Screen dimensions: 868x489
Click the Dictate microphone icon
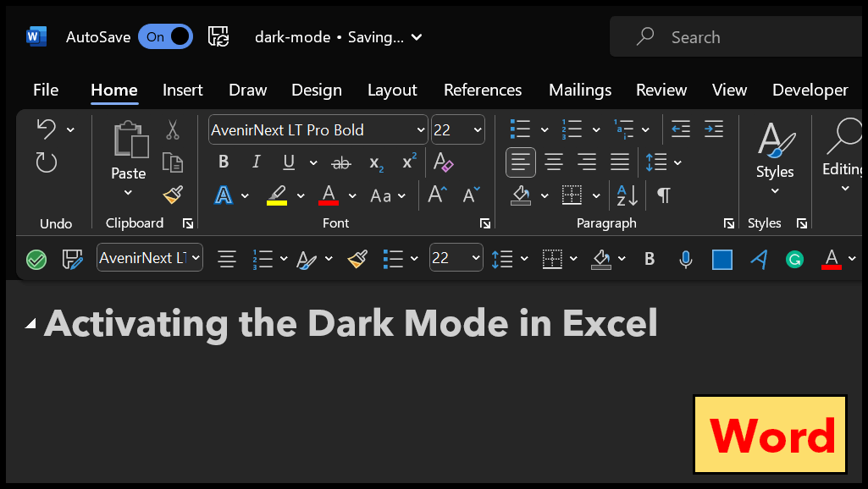[686, 259]
